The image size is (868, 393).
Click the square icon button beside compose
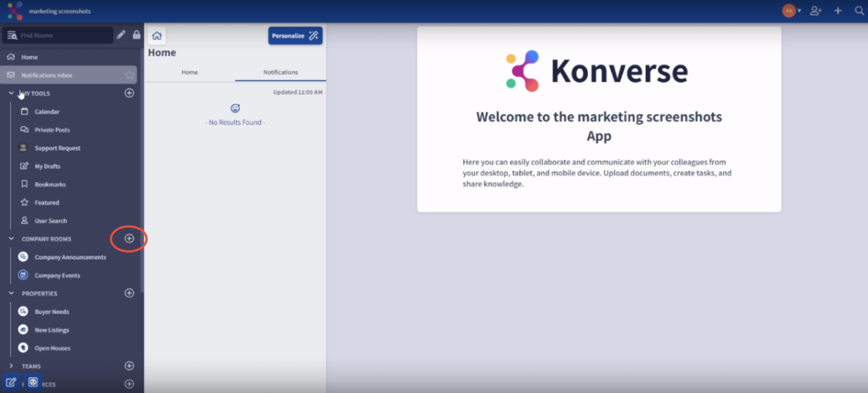[33, 382]
